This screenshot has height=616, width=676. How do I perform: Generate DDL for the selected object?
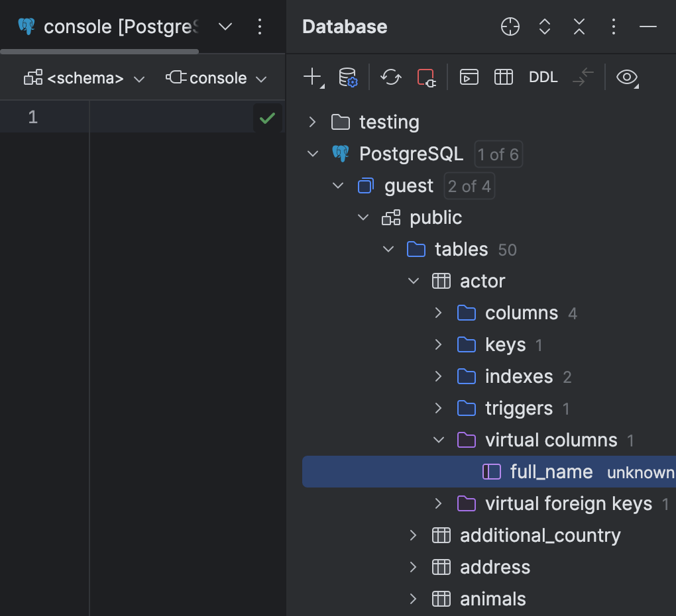[x=543, y=77]
